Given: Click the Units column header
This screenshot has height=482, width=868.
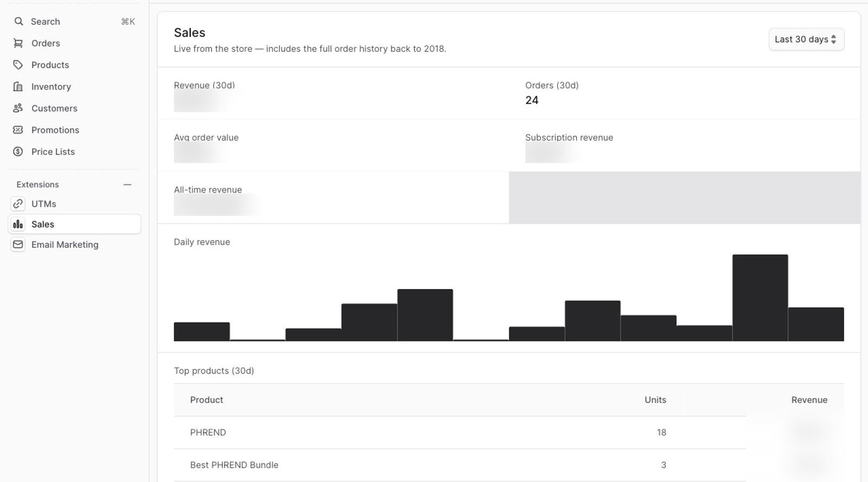Looking at the screenshot, I should click(655, 400).
